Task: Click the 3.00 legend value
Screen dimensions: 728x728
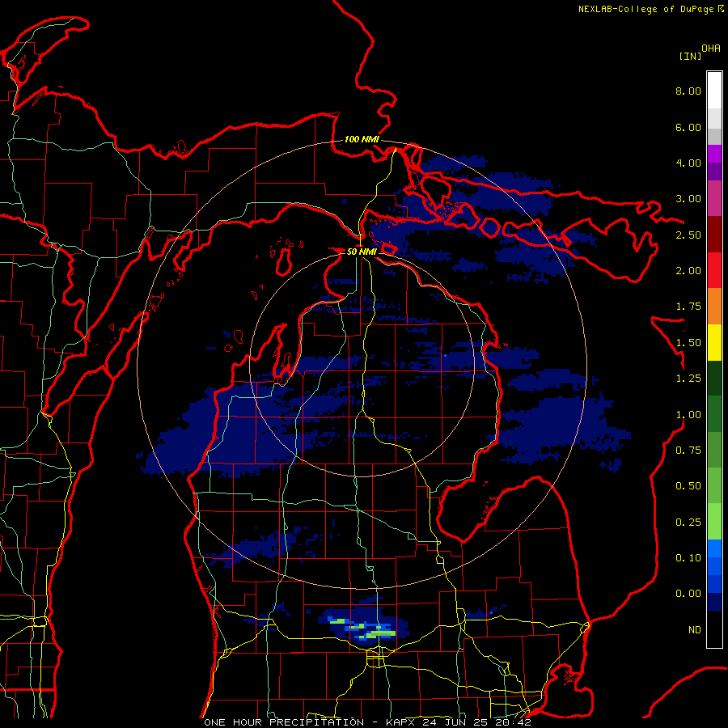Action: tap(688, 199)
